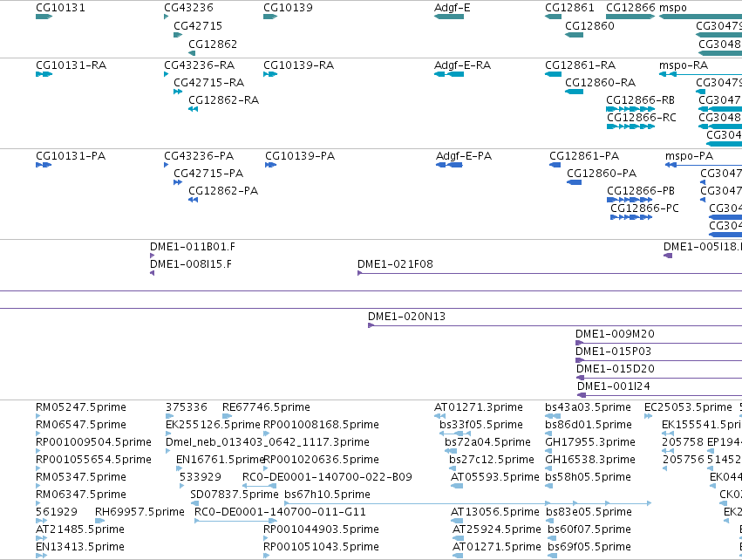
Task: Select protein CG12866-PC
Action: (x=644, y=208)
